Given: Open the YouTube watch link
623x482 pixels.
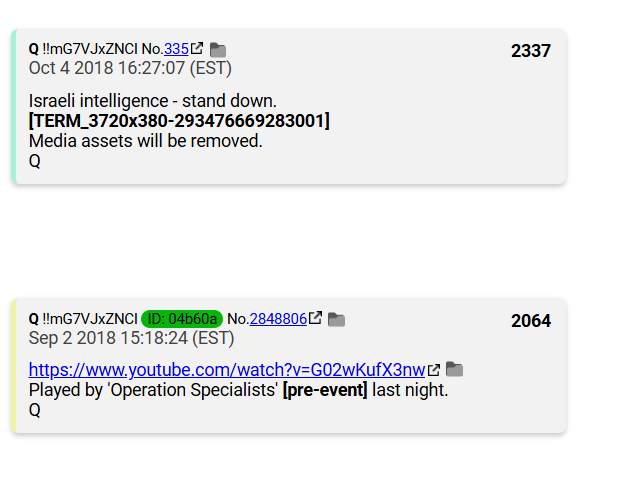Looking at the screenshot, I should click(227, 370).
